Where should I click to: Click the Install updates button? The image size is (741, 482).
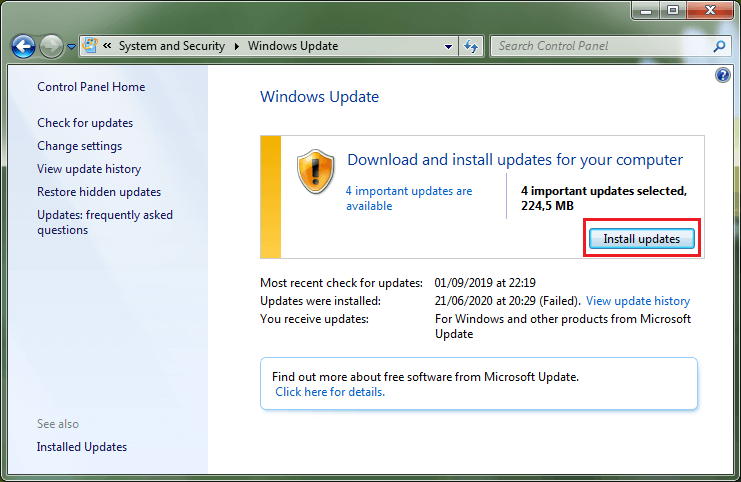(641, 239)
